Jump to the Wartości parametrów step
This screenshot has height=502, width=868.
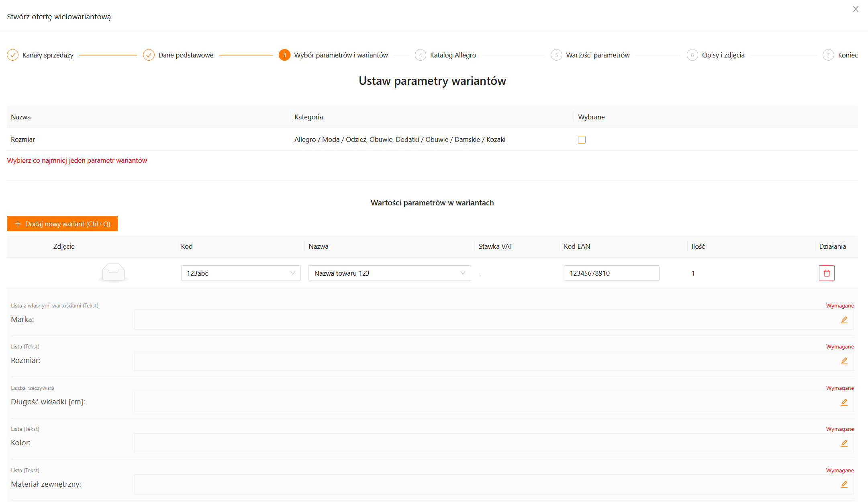coord(597,55)
